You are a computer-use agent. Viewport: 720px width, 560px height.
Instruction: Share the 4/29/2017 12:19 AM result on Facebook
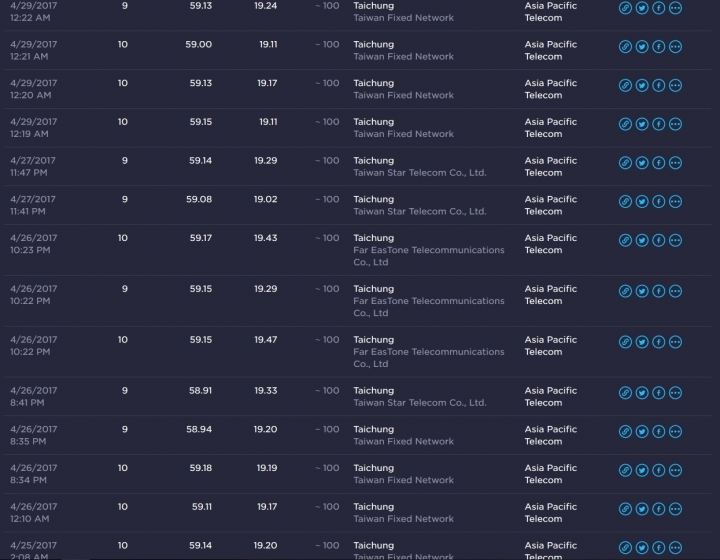(658, 124)
